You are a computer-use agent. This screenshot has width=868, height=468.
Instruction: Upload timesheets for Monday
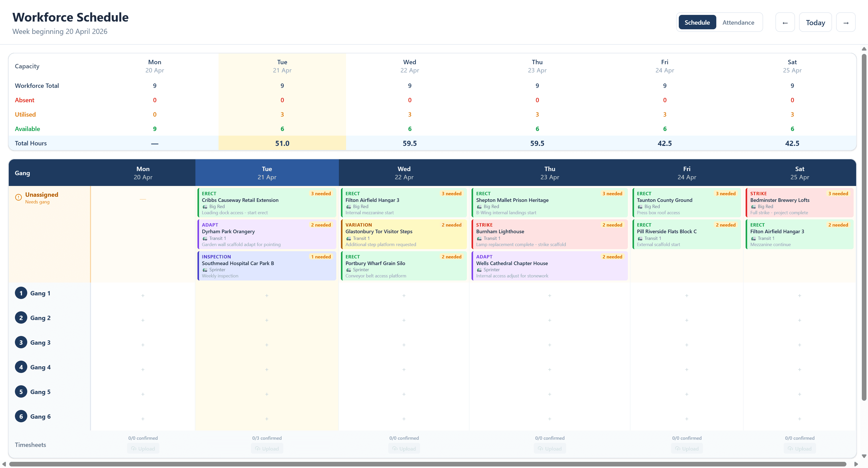[143, 448]
